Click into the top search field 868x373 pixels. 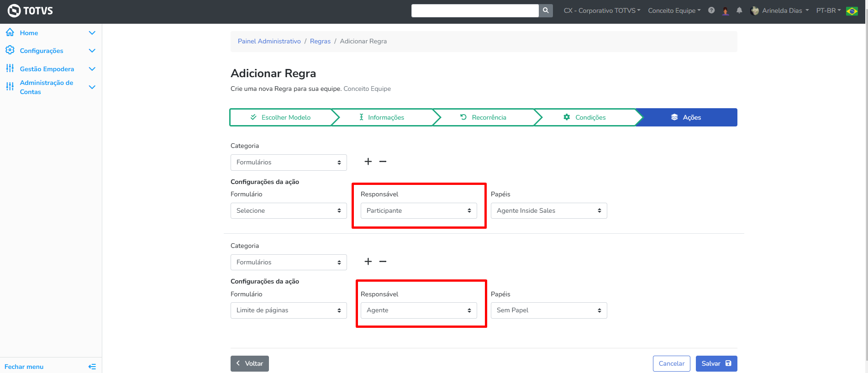[x=475, y=11]
